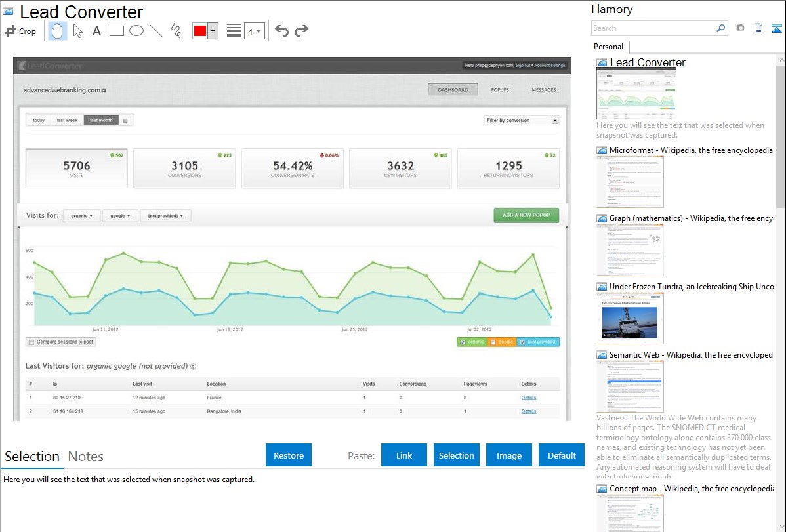Click the red color swatch
Image resolution: width=786 pixels, height=532 pixels.
[x=200, y=31]
